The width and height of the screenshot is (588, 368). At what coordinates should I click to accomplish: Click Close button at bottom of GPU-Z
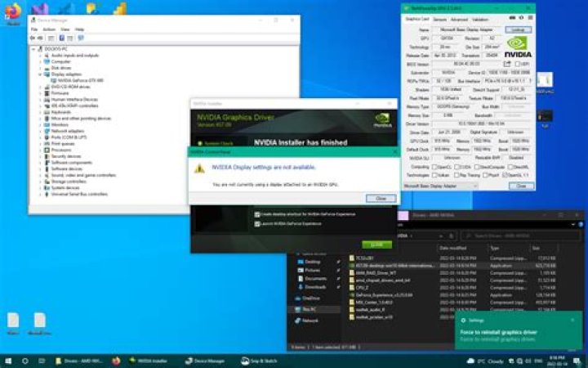(521, 186)
